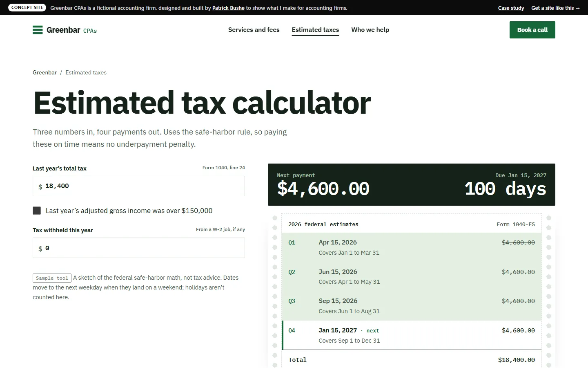Open the Services and fees page

(254, 30)
